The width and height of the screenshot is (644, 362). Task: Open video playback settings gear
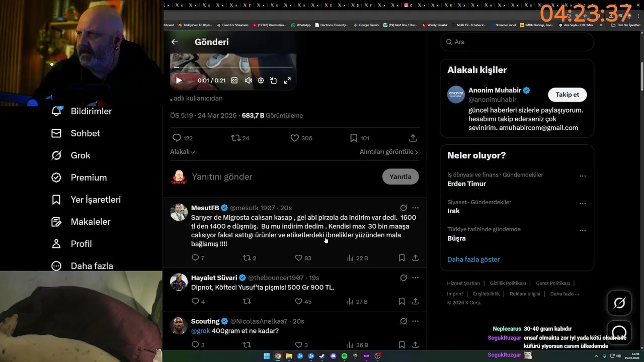[261, 80]
